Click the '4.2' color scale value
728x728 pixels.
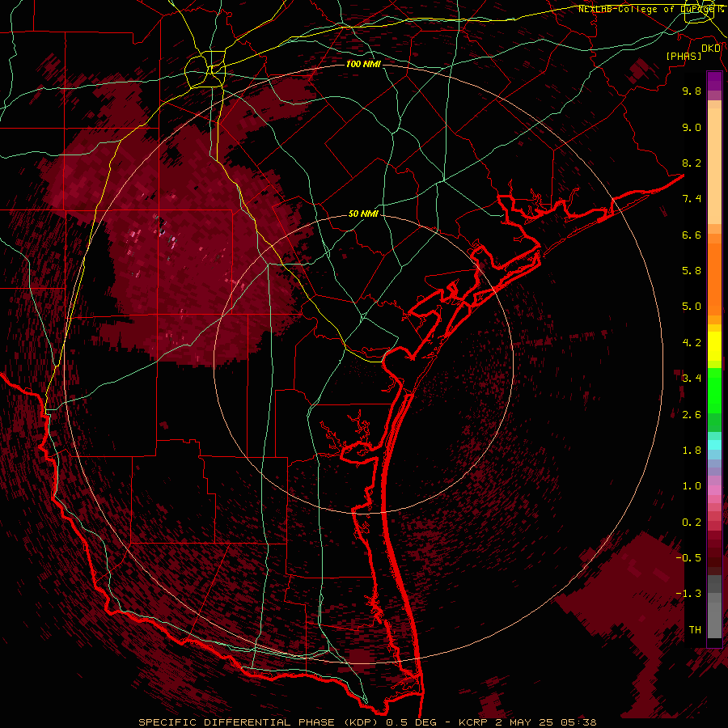pyautogui.click(x=692, y=343)
